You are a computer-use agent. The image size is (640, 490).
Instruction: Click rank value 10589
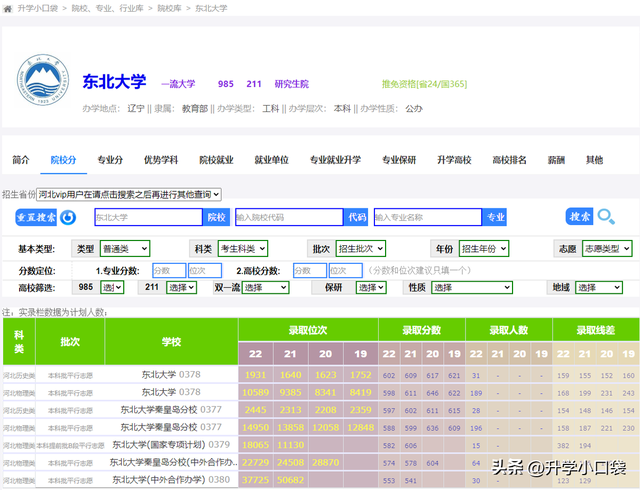(x=256, y=393)
